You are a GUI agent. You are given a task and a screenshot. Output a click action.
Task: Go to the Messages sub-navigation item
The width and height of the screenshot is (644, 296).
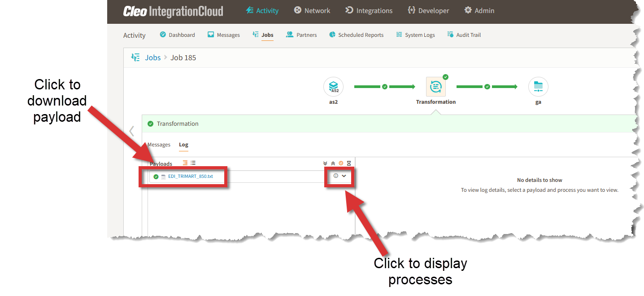(x=224, y=35)
